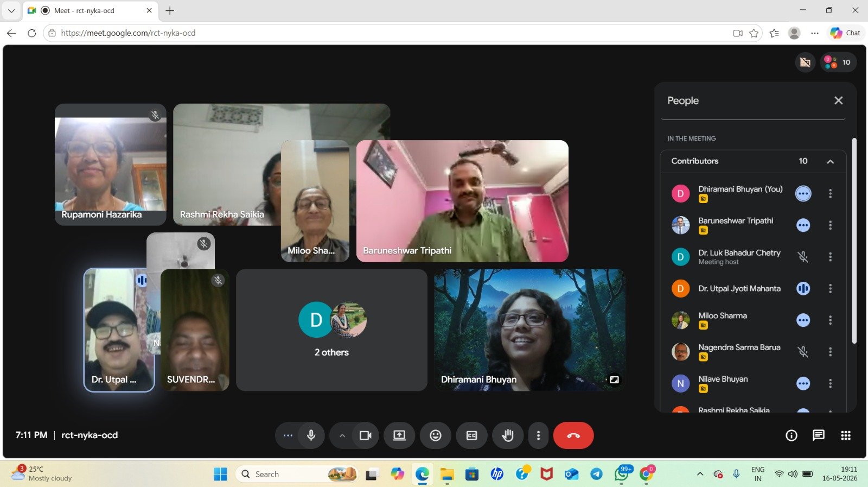Open the tab search dropdown arrow

pyautogui.click(x=11, y=11)
